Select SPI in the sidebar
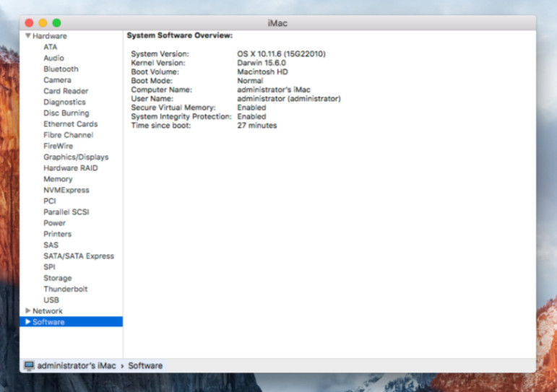The image size is (557, 392). [x=49, y=267]
